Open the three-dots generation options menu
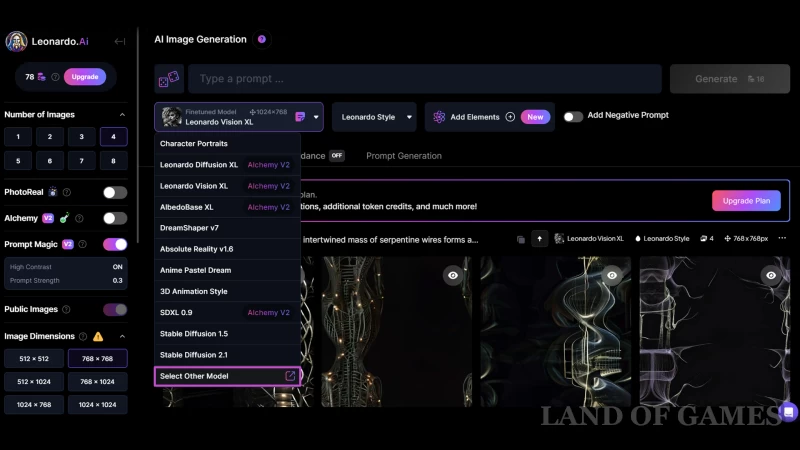 pos(782,239)
